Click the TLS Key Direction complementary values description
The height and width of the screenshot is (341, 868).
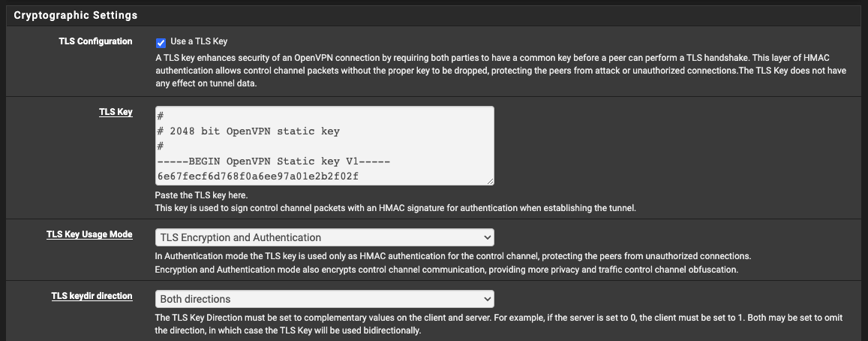497,318
